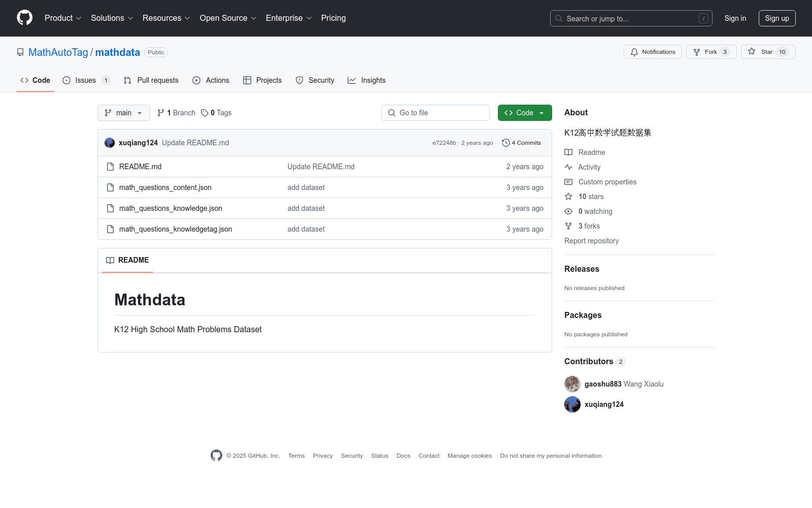Image resolution: width=812 pixels, height=508 pixels.
Task: Open the Update README.md commit message in the commit bar
Action: click(195, 143)
